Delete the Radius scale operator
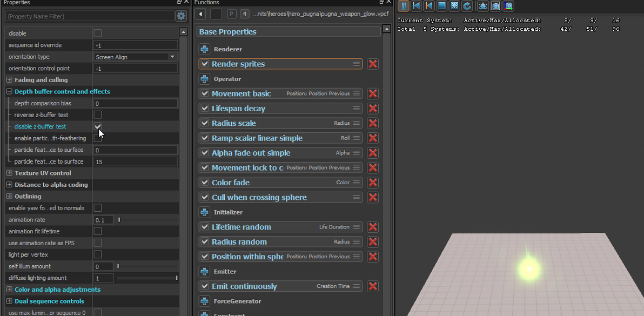This screenshot has width=644, height=316. pyautogui.click(x=372, y=123)
